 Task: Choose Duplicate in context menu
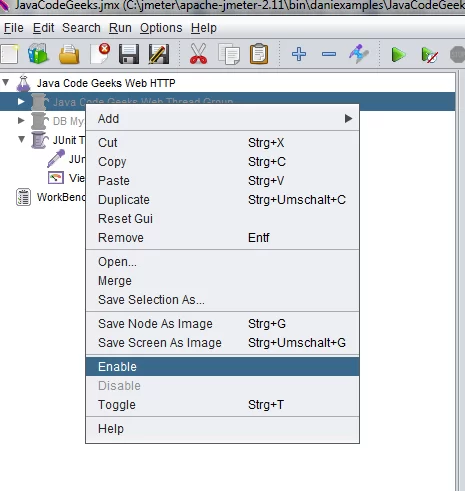click(x=222, y=200)
